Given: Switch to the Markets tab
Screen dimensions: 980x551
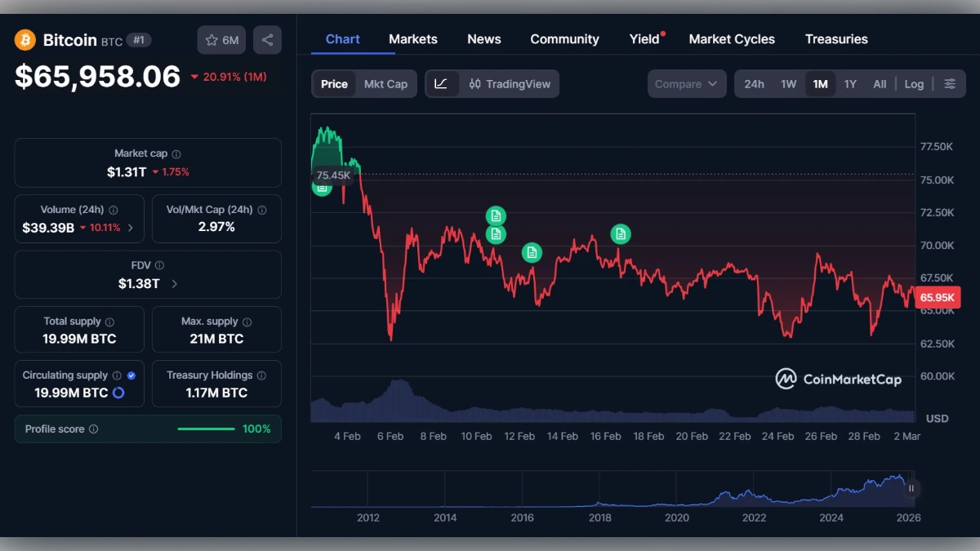Looking at the screenshot, I should pyautogui.click(x=412, y=38).
